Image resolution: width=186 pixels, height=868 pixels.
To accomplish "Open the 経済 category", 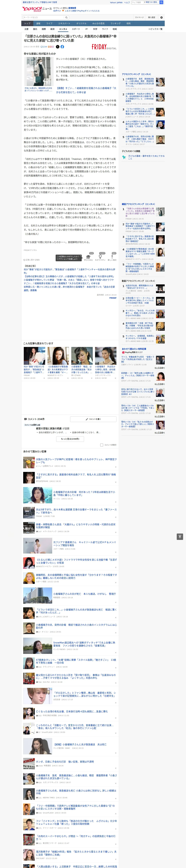I will click(52, 29).
